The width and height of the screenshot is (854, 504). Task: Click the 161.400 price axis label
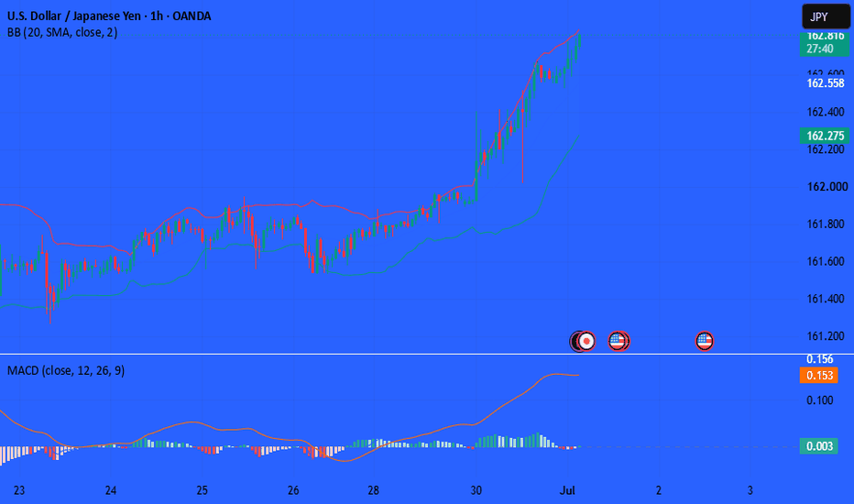[x=825, y=299]
